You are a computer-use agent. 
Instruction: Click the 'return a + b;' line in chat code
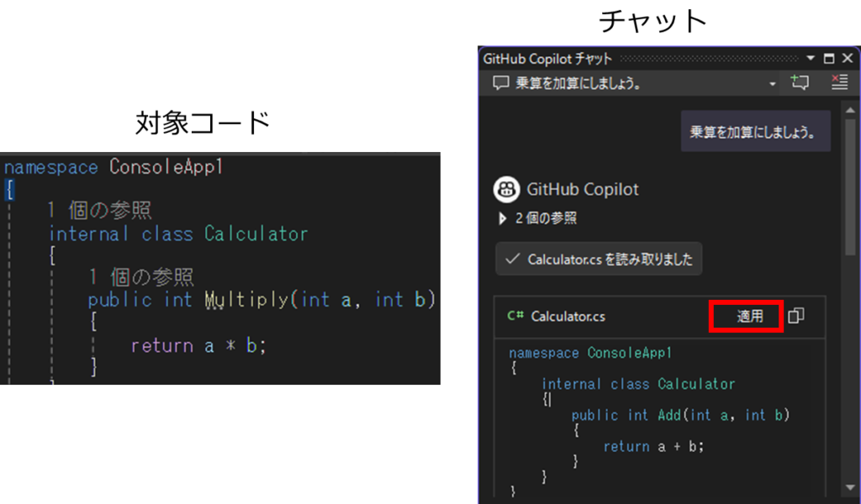point(653,446)
